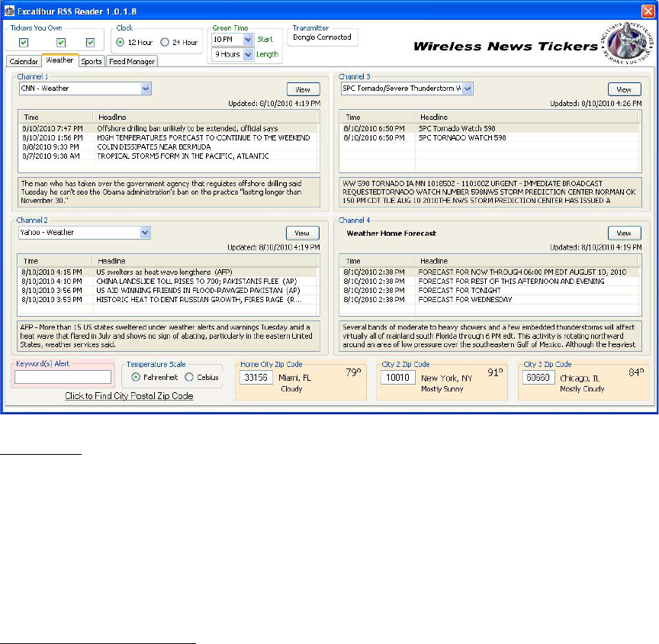
Task: Select 'CHINA LANDSLIDE TOLL RISES TO 700' row
Action: click(x=168, y=282)
